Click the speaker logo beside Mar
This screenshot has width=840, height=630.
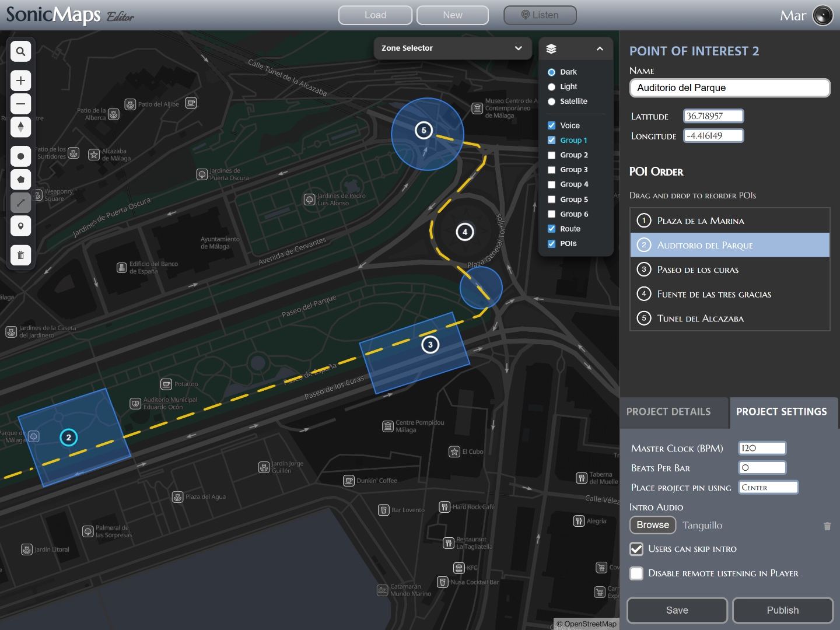(822, 16)
